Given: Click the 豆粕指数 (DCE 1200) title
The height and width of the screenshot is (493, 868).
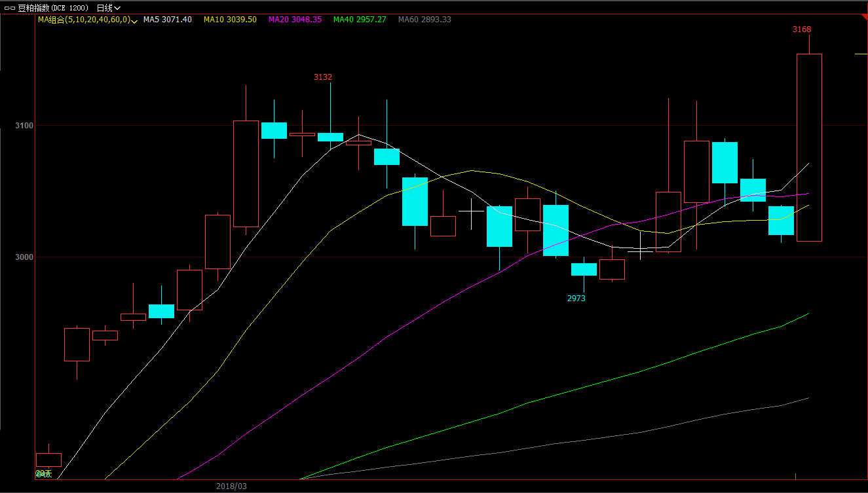Looking at the screenshot, I should 52,8.
